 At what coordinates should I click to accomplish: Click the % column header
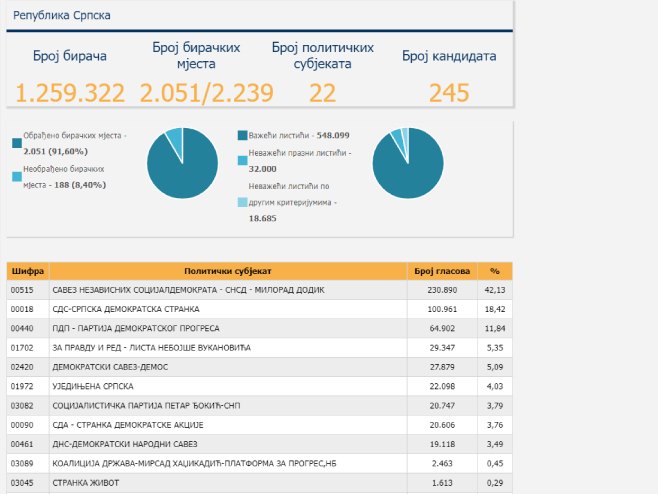click(x=495, y=271)
